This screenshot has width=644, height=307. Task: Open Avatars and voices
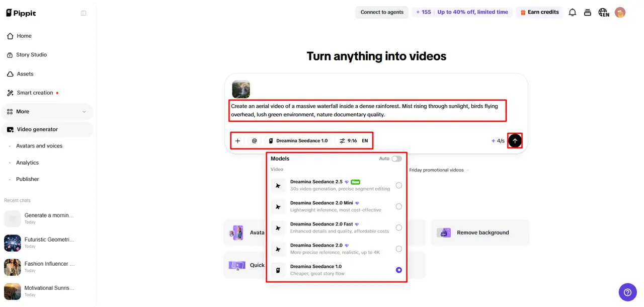[x=39, y=146]
